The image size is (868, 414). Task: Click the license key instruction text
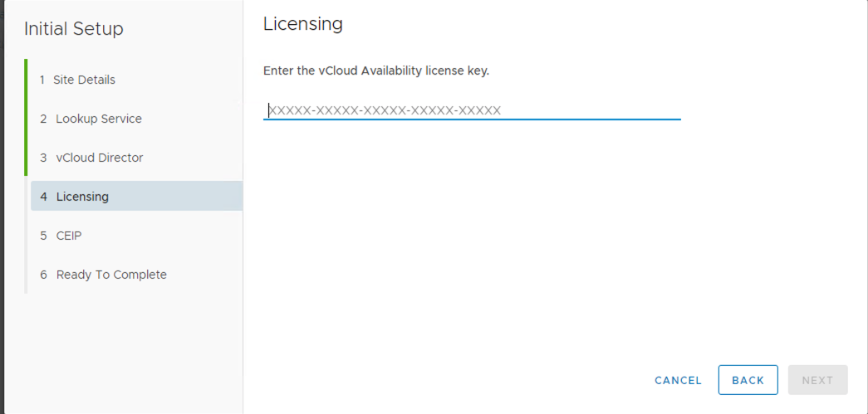point(376,71)
